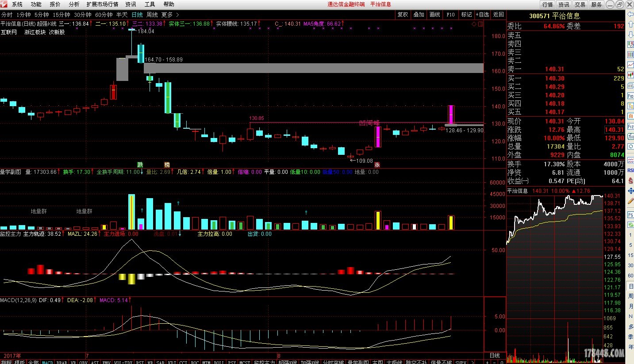Switch to 1-minute period in sidebar

pyautogui.click(x=630, y=235)
